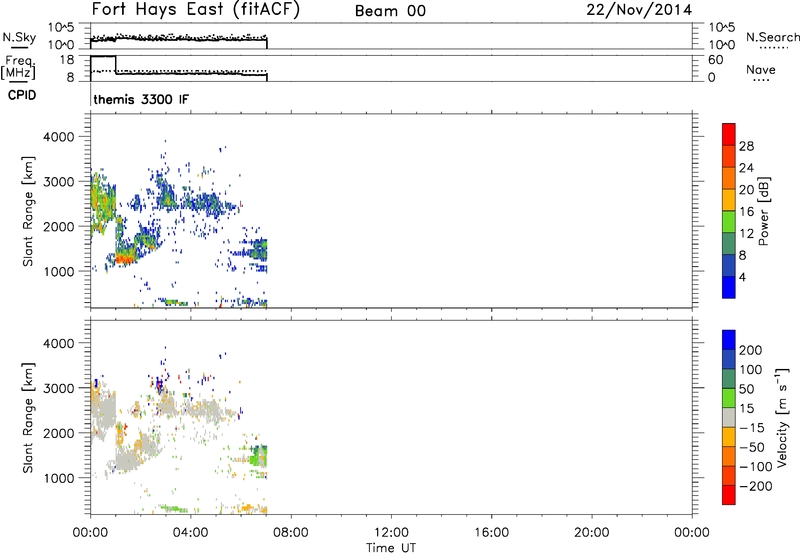
Task: Click the gray segment of Velocity color bar
Action: (x=729, y=417)
